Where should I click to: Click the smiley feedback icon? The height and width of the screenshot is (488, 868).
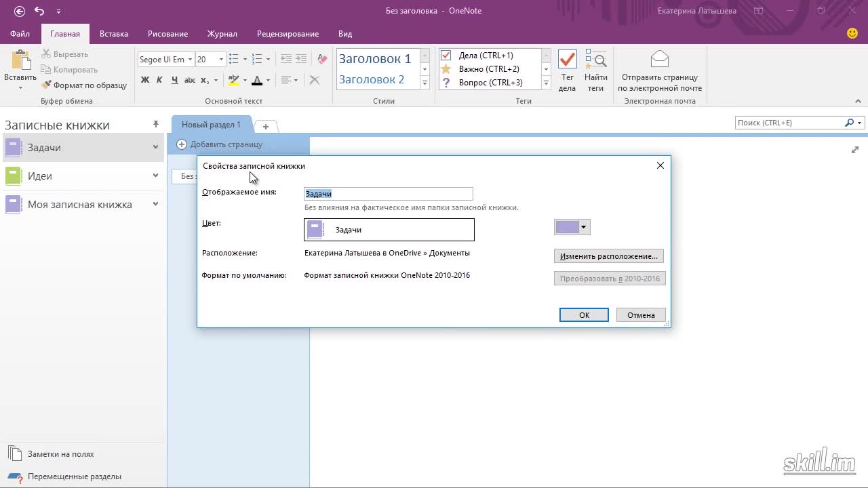[852, 33]
